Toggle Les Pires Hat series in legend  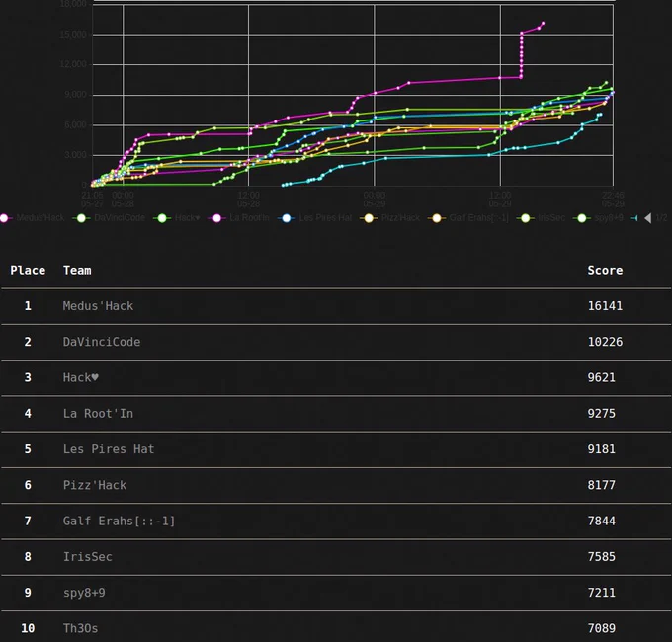pos(315,218)
